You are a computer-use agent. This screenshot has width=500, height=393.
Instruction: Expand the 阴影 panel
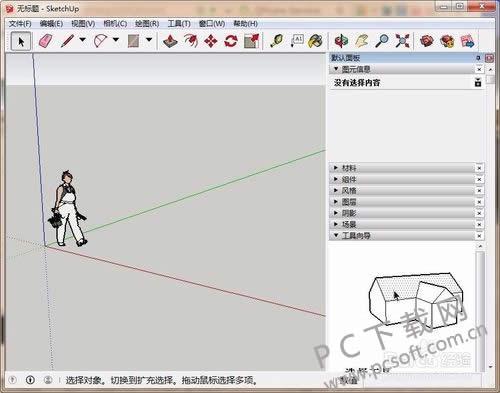pos(336,213)
